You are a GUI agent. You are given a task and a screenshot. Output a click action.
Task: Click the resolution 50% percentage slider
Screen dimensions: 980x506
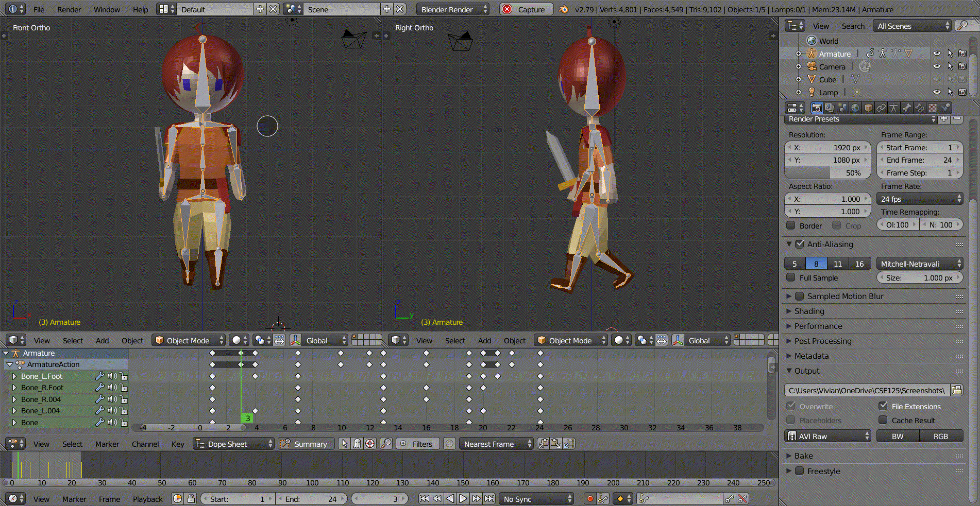pyautogui.click(x=827, y=173)
